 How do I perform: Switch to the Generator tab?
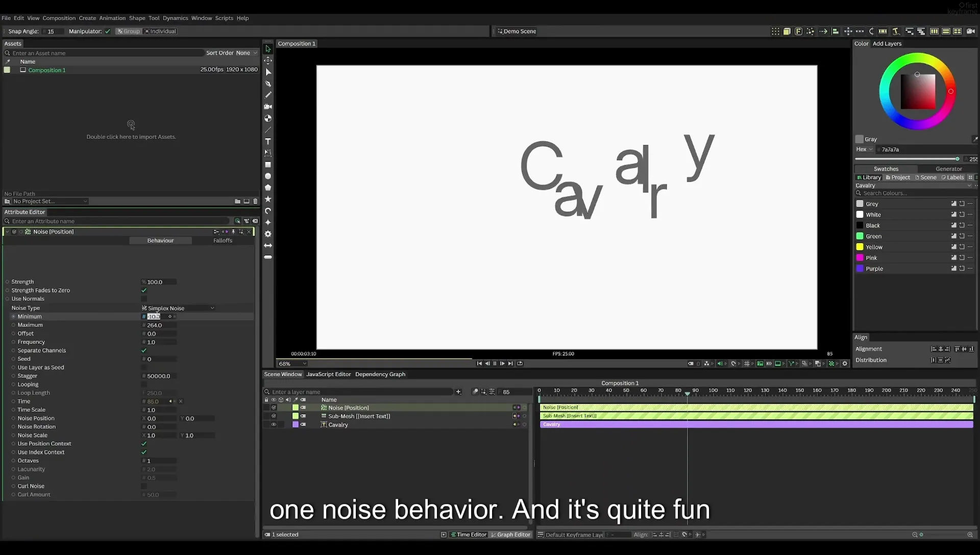pyautogui.click(x=948, y=169)
